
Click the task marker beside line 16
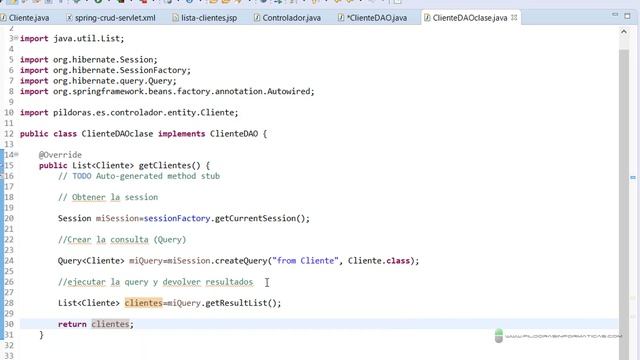tap(2, 176)
